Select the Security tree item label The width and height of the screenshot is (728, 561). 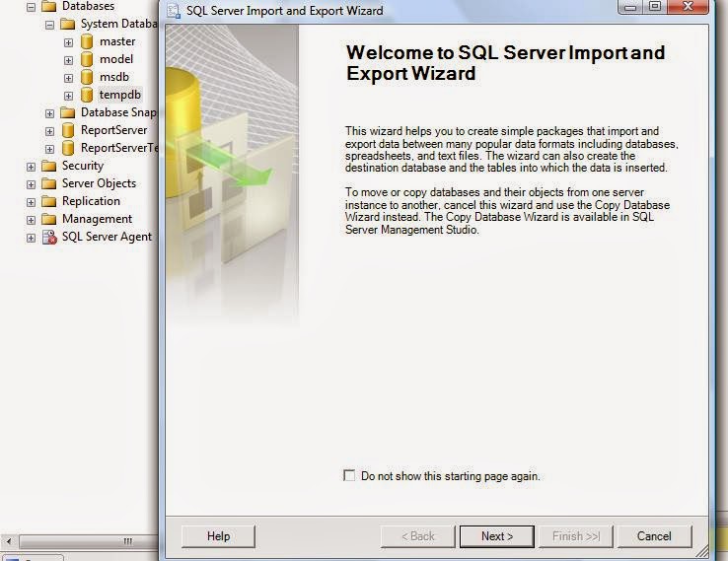(83, 166)
